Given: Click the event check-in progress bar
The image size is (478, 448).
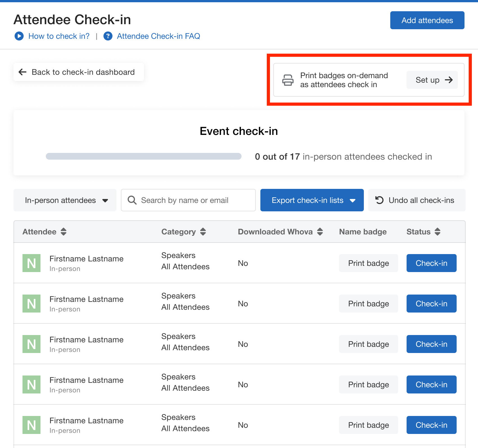Looking at the screenshot, I should click(143, 157).
